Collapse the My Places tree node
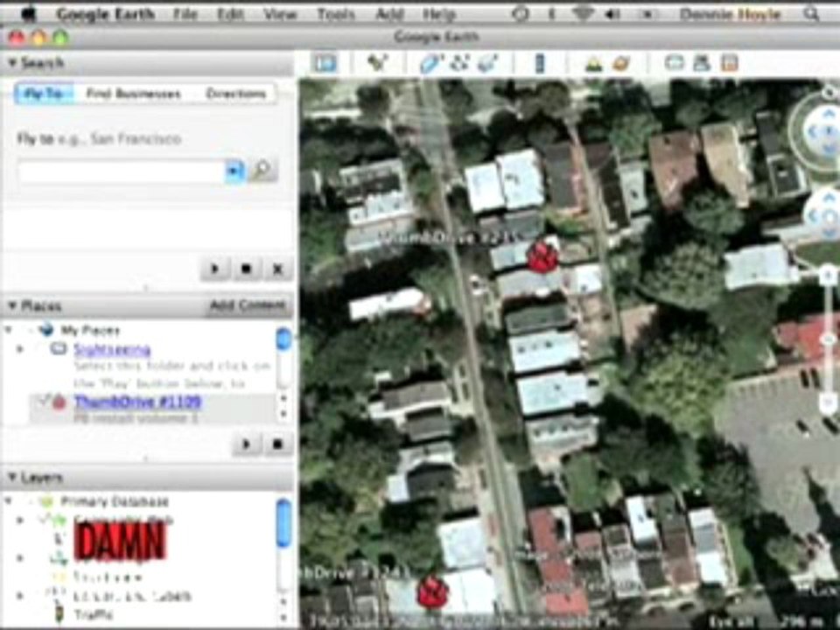Viewport: 840px width, 630px height. click(8, 330)
